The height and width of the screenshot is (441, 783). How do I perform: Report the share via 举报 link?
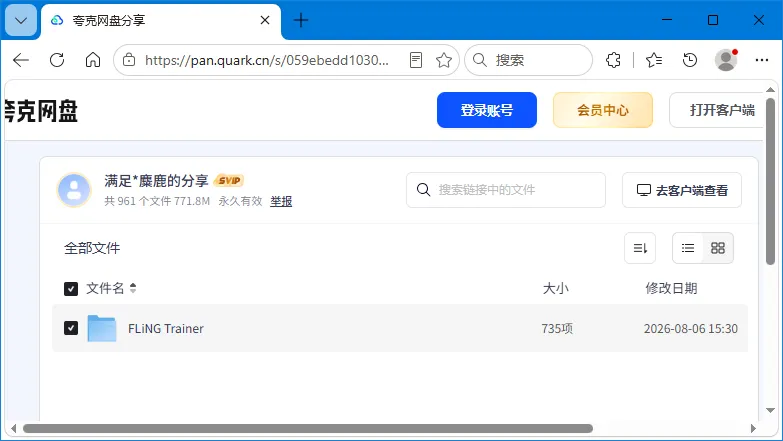click(281, 201)
